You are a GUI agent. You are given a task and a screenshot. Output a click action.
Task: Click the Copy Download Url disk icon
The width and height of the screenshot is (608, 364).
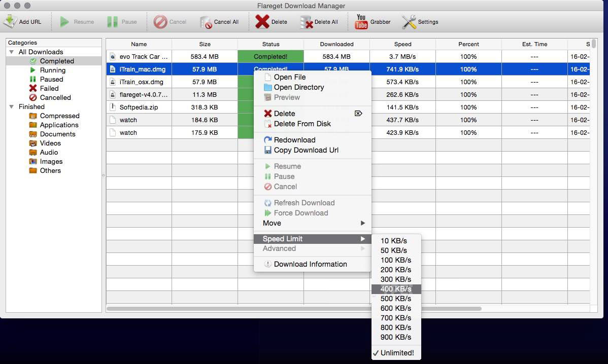pos(267,150)
